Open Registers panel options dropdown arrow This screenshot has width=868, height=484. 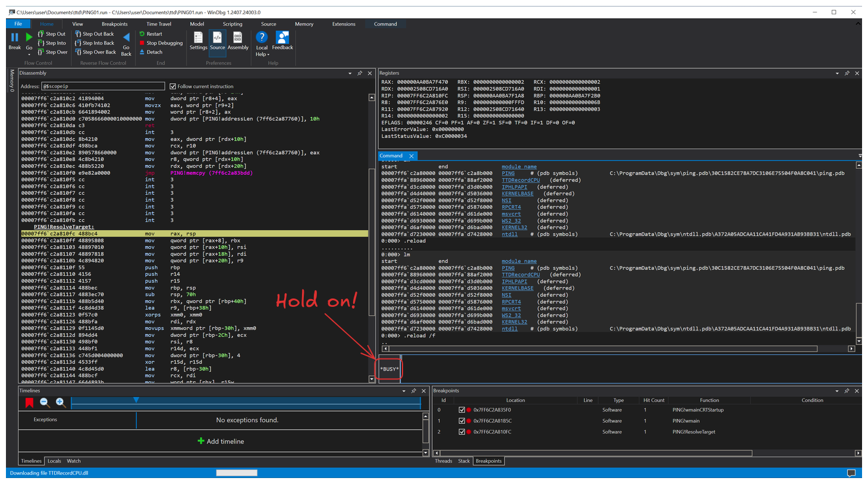tap(837, 73)
